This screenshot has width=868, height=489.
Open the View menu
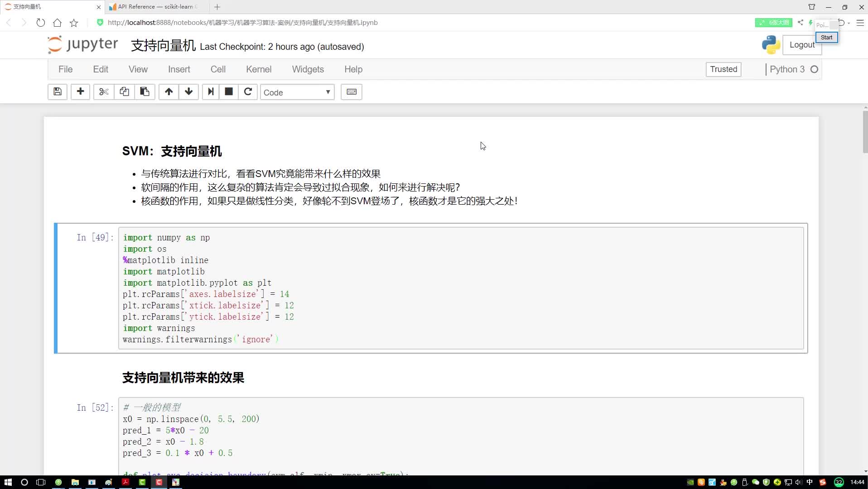(x=138, y=69)
